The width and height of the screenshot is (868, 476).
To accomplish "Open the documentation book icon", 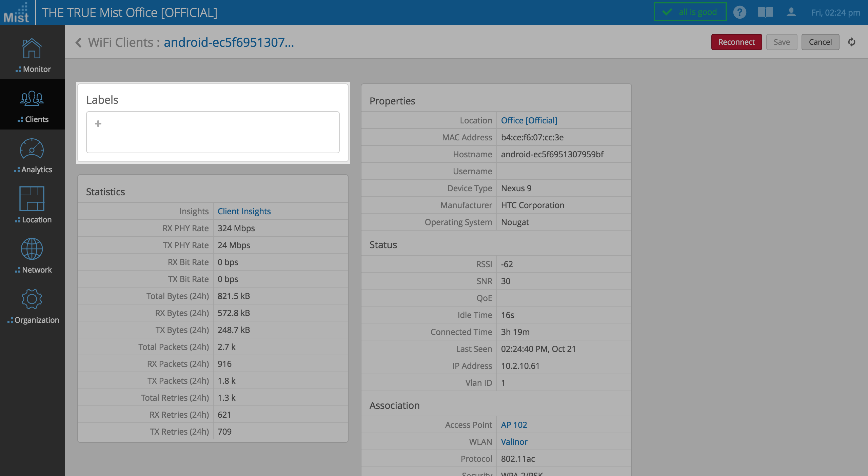I will coord(765,13).
